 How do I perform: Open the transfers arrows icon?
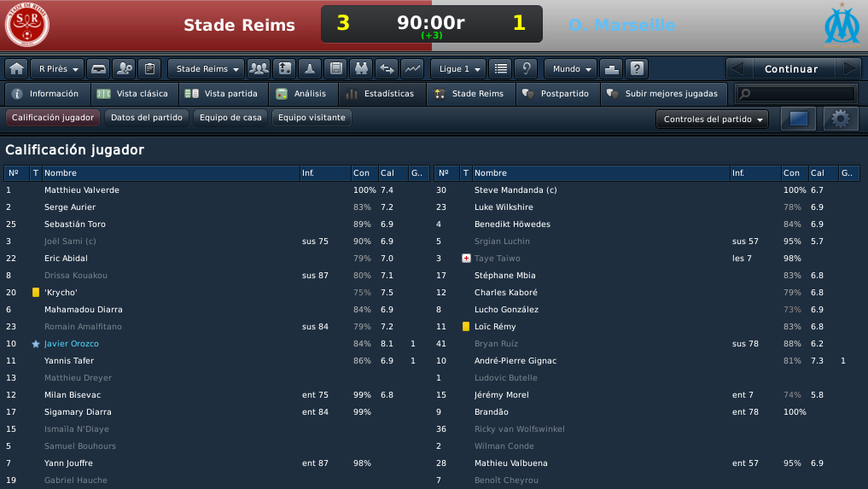(x=387, y=68)
